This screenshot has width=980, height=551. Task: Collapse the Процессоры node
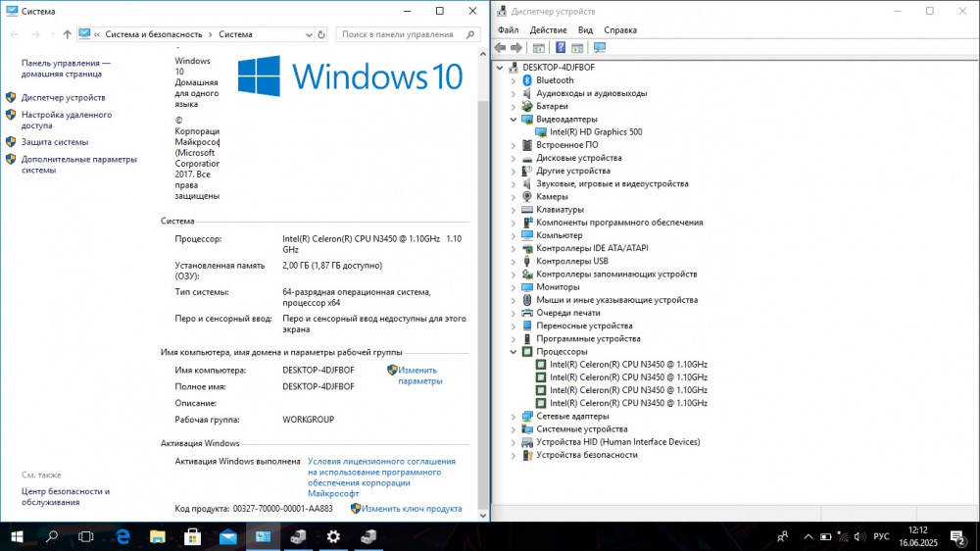[513, 352]
